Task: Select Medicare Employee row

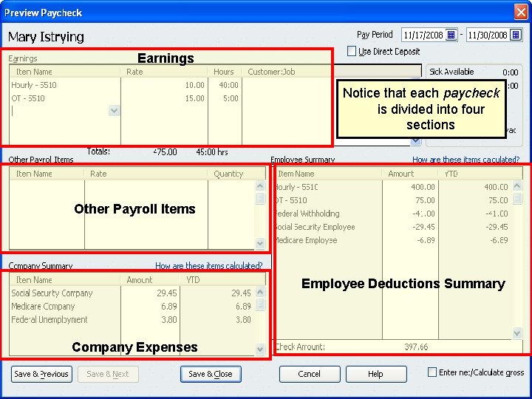Action: [x=394, y=240]
